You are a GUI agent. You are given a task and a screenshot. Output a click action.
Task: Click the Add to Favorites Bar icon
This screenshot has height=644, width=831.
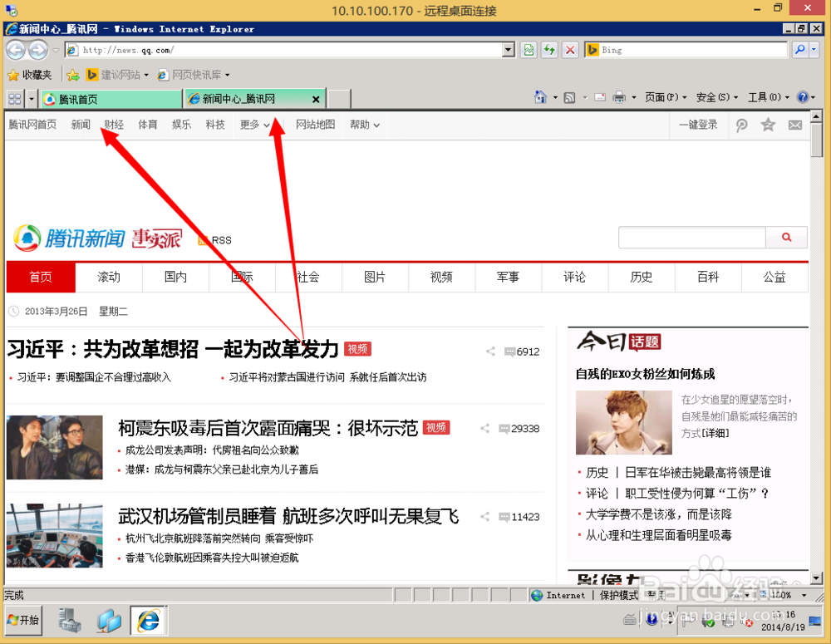73,75
